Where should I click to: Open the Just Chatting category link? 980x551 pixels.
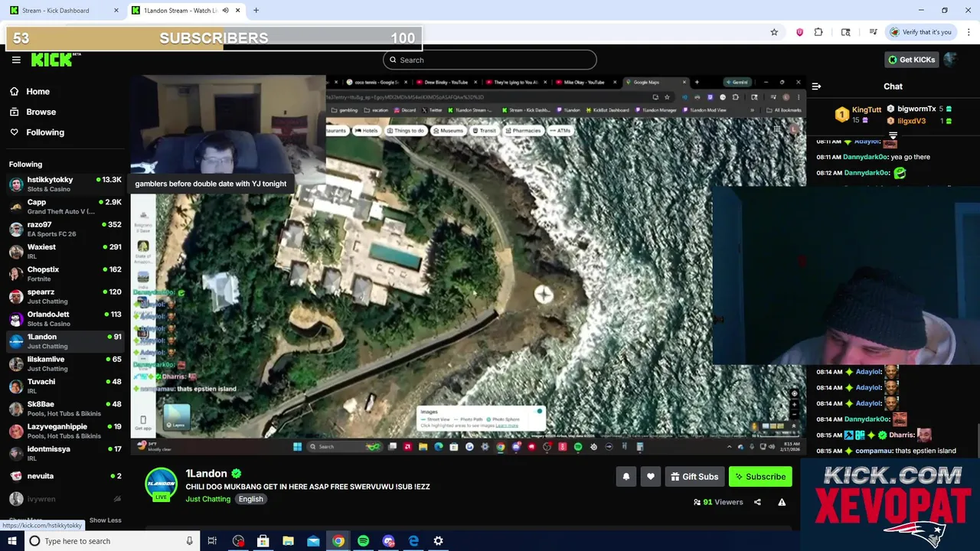(x=207, y=499)
